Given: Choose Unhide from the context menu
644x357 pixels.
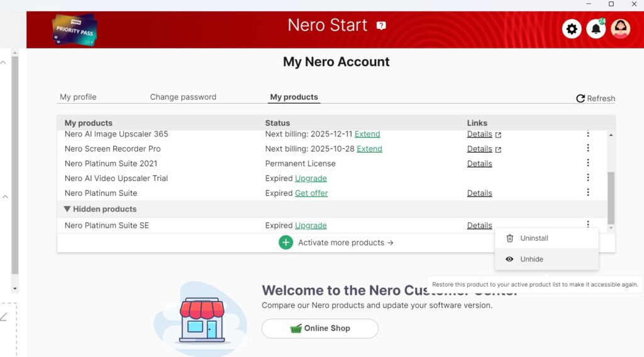Looking at the screenshot, I should tap(547, 260).
